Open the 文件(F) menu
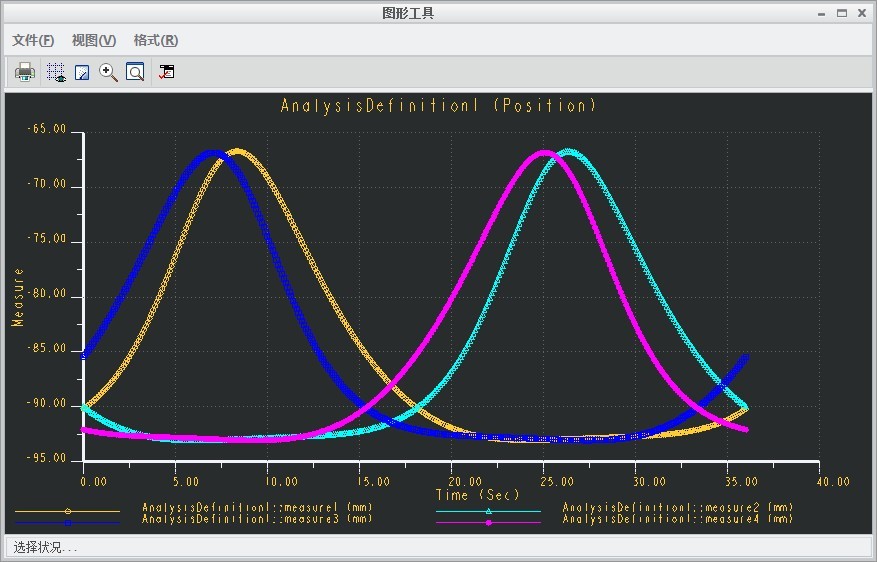This screenshot has height=562, width=877. pyautogui.click(x=33, y=40)
